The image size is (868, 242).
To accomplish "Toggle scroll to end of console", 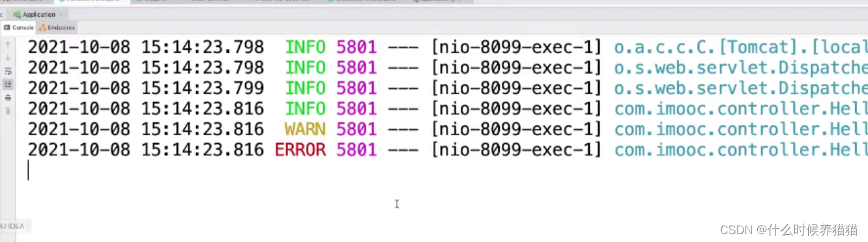I will pos(8,84).
